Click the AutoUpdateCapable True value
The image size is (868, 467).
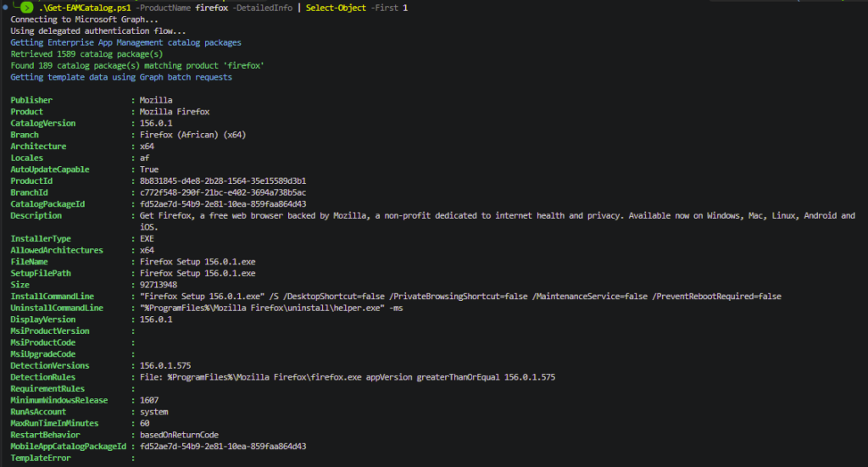coord(149,170)
